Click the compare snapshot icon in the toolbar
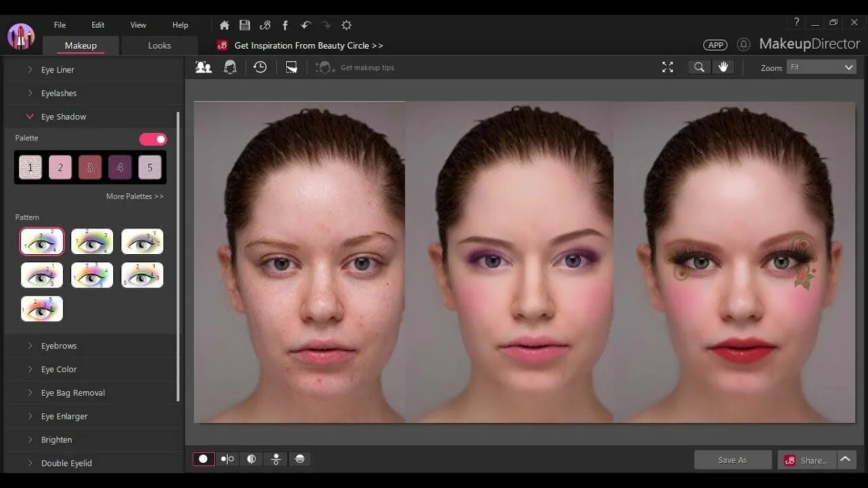 (x=292, y=67)
